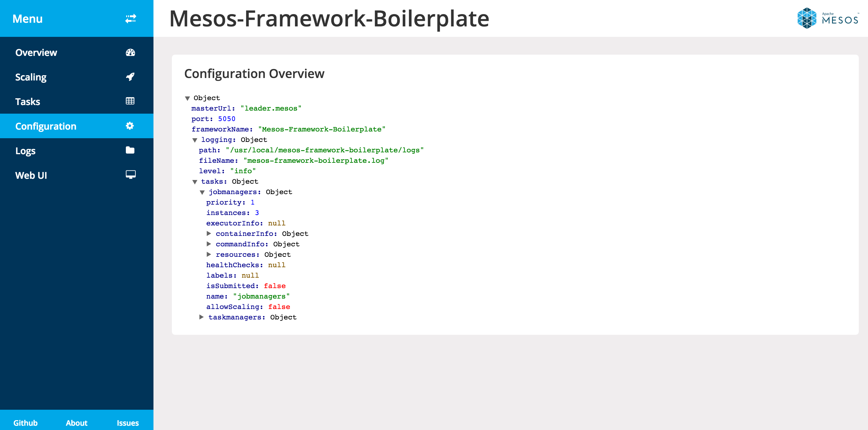
Task: Expand the commandInfo object
Action: tap(209, 244)
